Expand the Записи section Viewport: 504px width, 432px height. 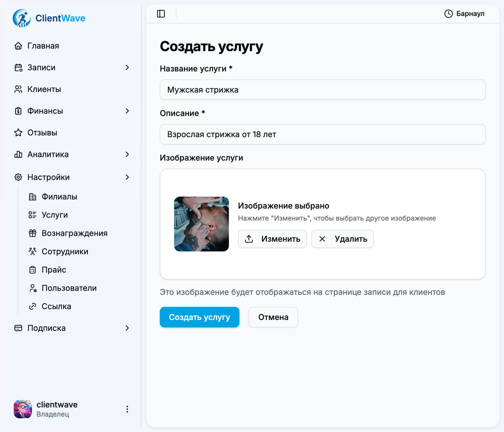pos(128,68)
